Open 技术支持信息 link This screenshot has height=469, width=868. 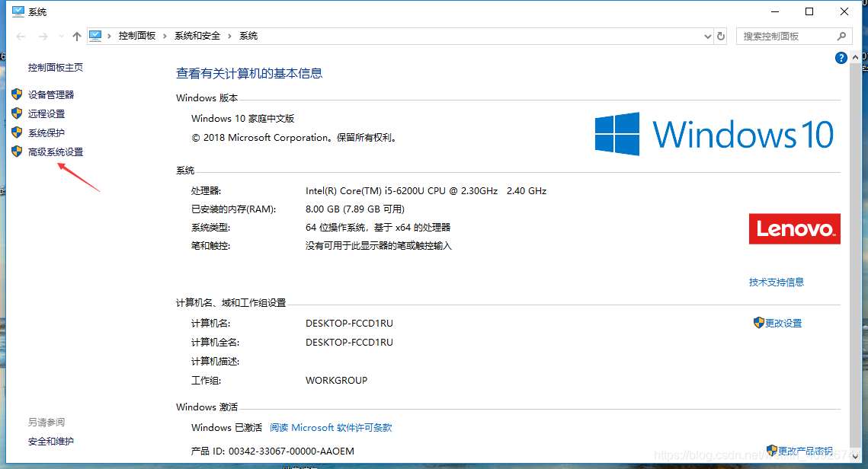tap(776, 282)
